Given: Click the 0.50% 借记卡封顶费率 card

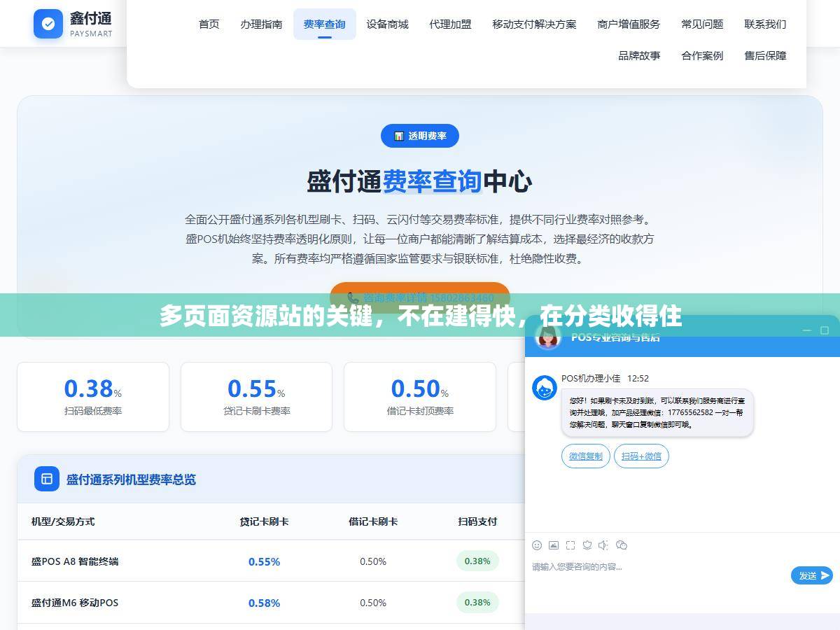Looking at the screenshot, I should (x=420, y=397).
